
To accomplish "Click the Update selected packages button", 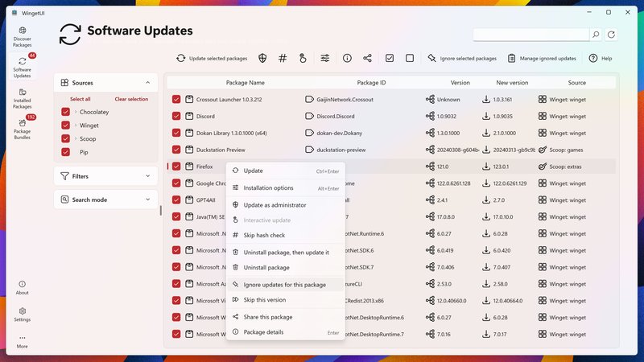I will (x=212, y=58).
